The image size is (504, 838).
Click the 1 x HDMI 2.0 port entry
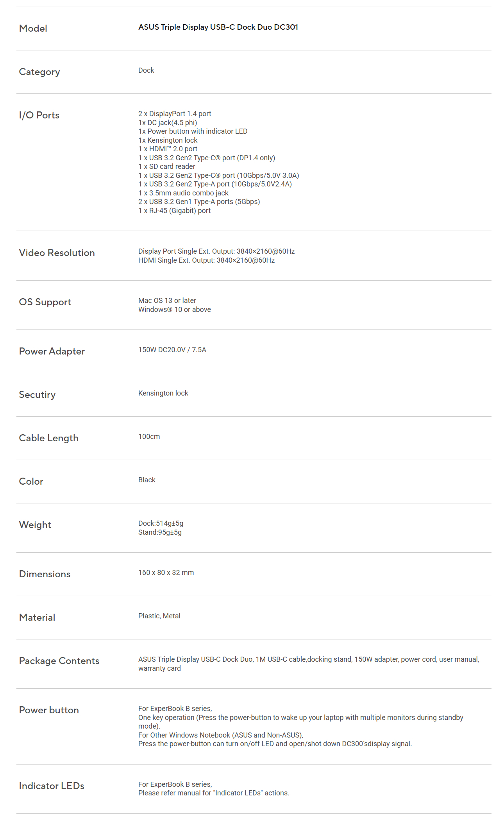pyautogui.click(x=168, y=149)
